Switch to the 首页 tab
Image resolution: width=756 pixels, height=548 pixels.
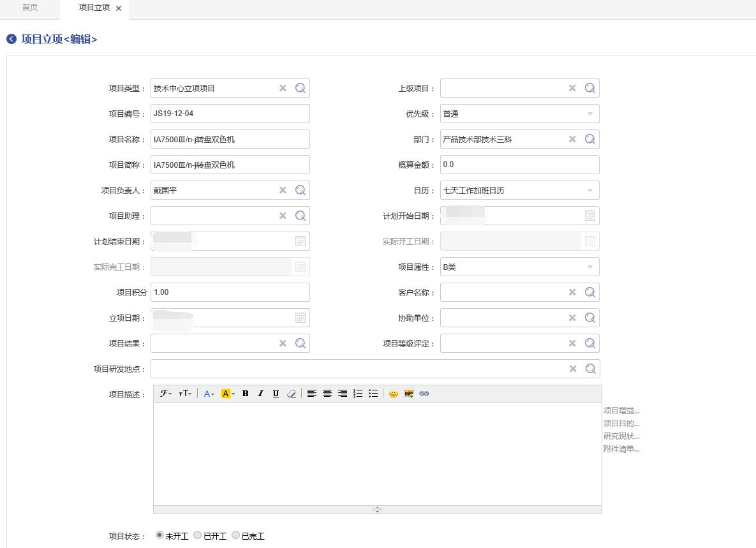[x=30, y=8]
